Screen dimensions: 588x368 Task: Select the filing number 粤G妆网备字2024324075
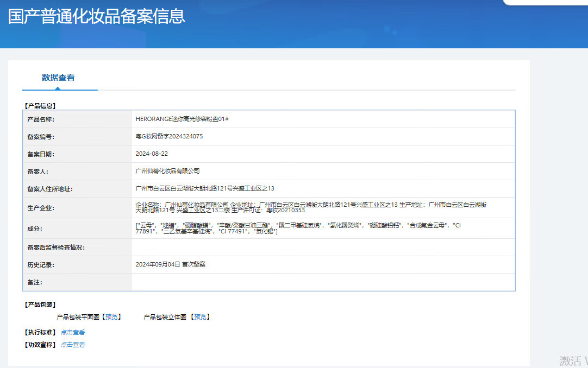tap(169, 137)
